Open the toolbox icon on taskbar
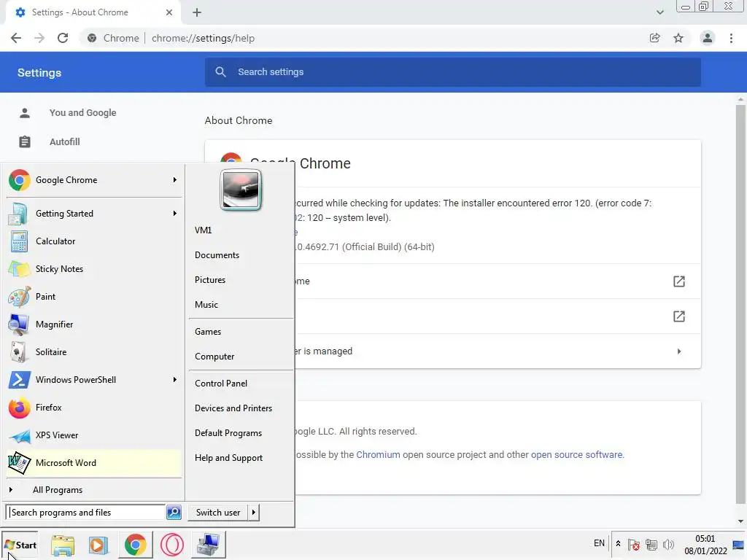Viewport: 747px width, 560px height. coord(208,545)
